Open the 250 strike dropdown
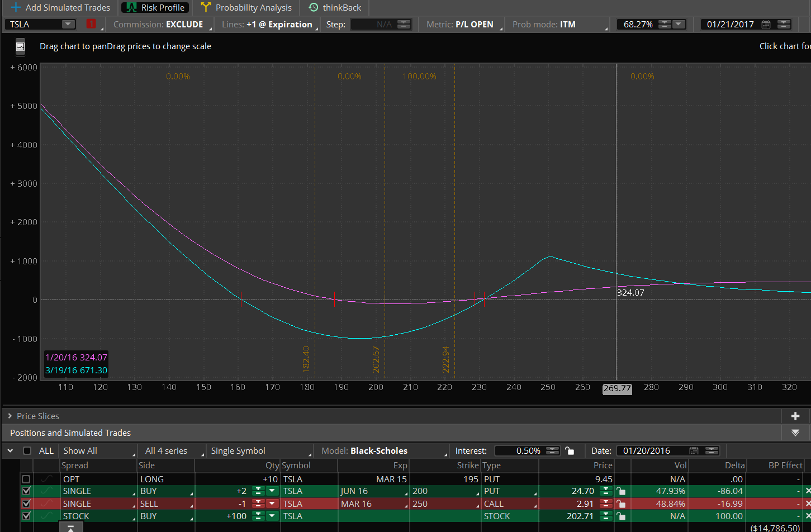The height and width of the screenshot is (532, 811). tap(446, 503)
